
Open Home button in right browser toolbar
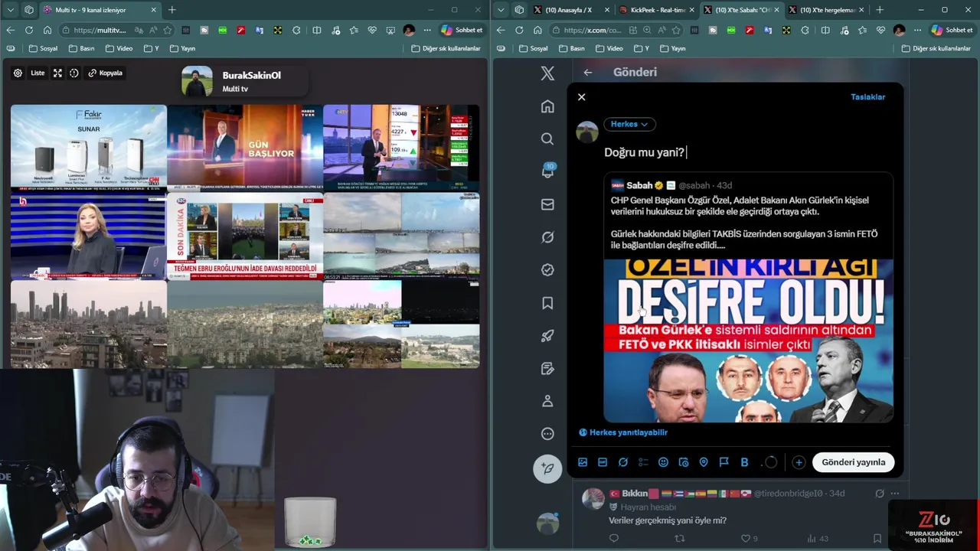[537, 30]
